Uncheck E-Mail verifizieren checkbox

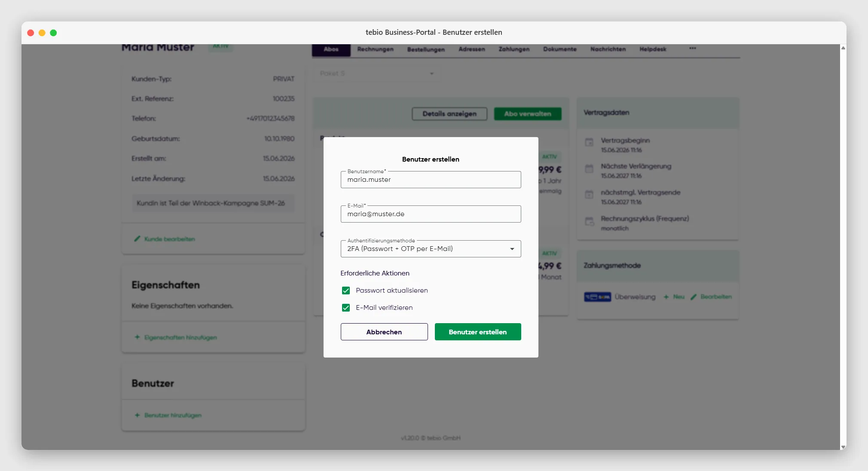(346, 308)
